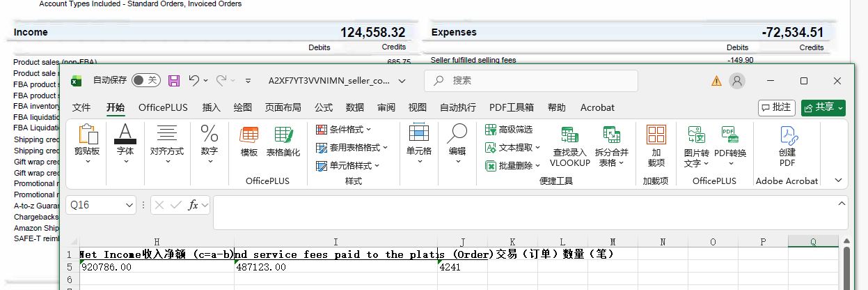Click the 共享 share button

coord(823,107)
